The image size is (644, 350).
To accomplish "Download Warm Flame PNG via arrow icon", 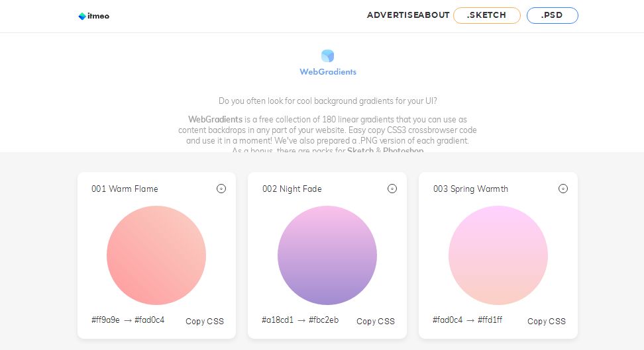I will tap(221, 189).
